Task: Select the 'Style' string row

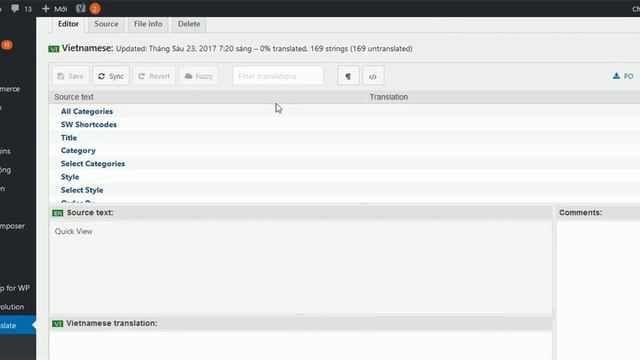Action: [344, 177]
